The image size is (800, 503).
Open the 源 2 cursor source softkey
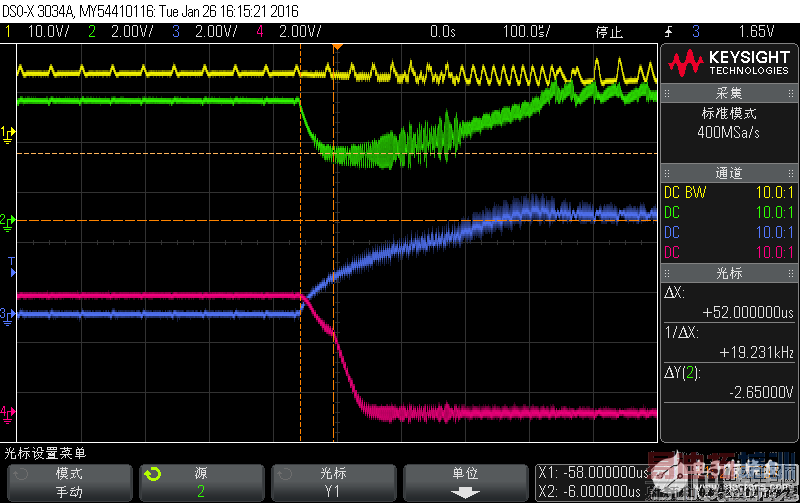(x=202, y=483)
